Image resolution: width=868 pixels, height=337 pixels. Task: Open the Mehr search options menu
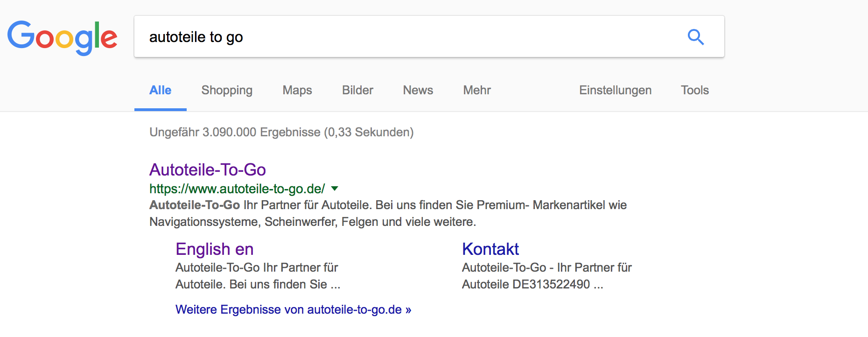coord(476,90)
